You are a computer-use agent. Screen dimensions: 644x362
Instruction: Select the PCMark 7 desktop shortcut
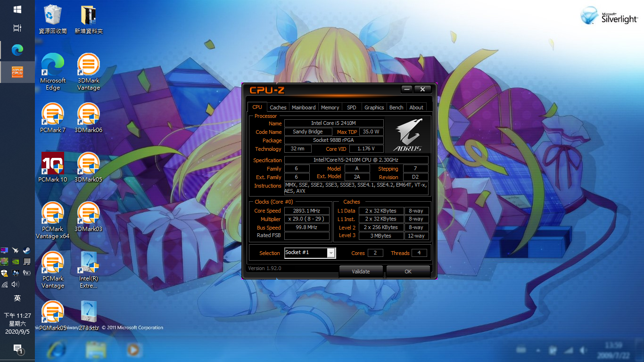click(53, 118)
